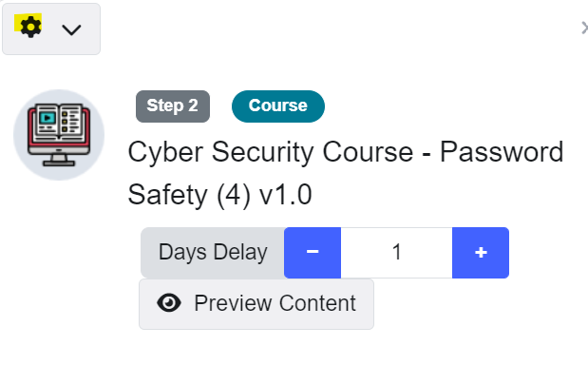The image size is (588, 365).
Task: Click the white minus symbol
Action: click(x=313, y=251)
